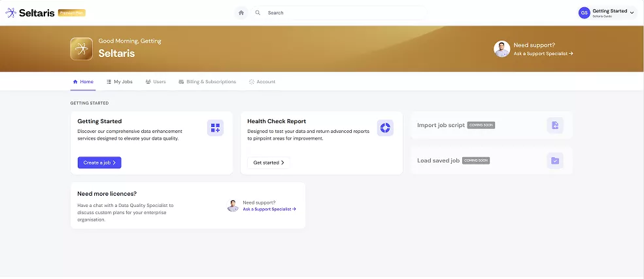Open the Billing & Subscriptions tab
Image resolution: width=644 pixels, height=279 pixels.
(207, 82)
